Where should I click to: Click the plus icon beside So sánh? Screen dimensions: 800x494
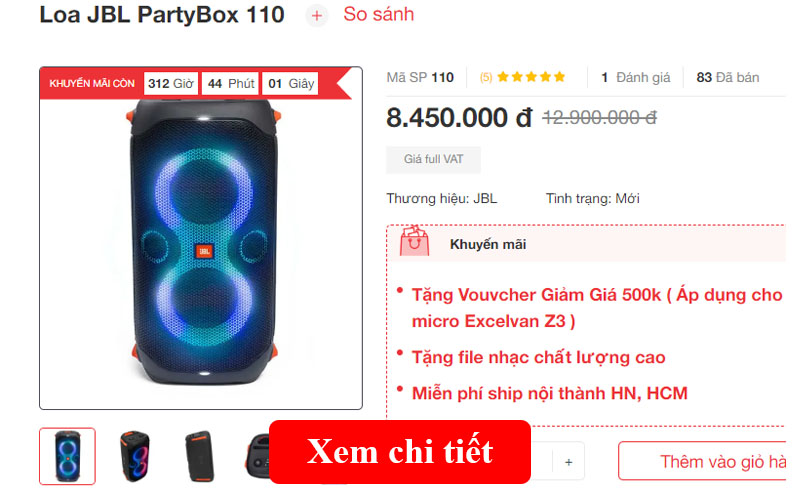coord(316,16)
